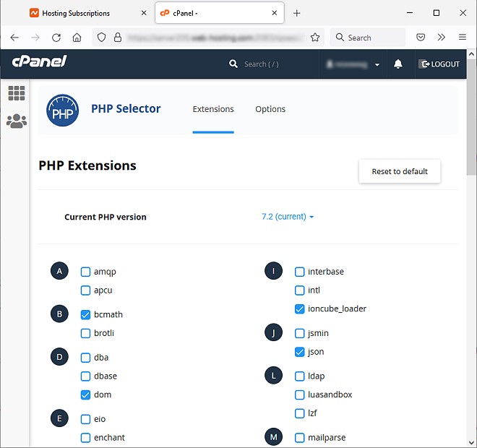Uncheck the ioncube_loader extension
477x448 pixels.
300,309
